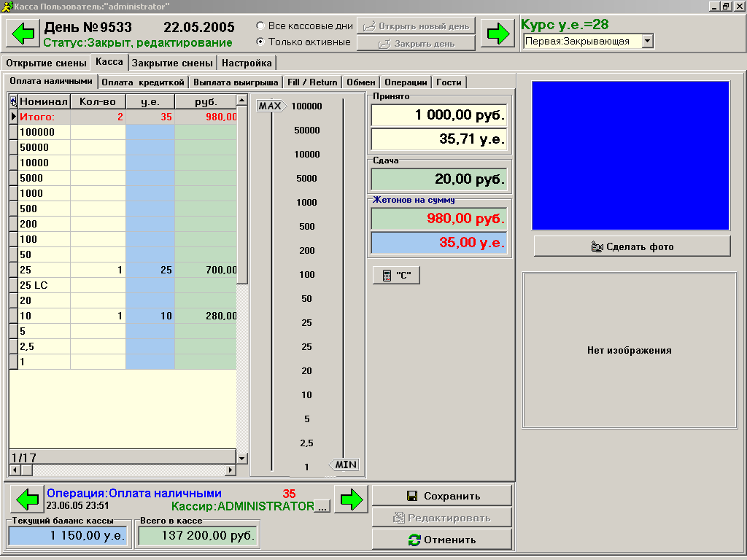The height and width of the screenshot is (560, 747).
Task: Click the 'Сдача' 20,00 руб. field
Action: (x=438, y=179)
